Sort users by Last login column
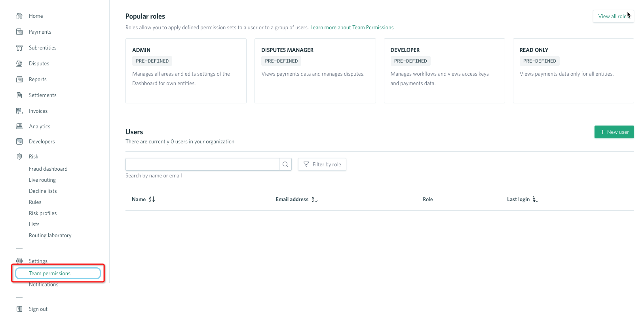This screenshot has height=320, width=644. (x=536, y=199)
